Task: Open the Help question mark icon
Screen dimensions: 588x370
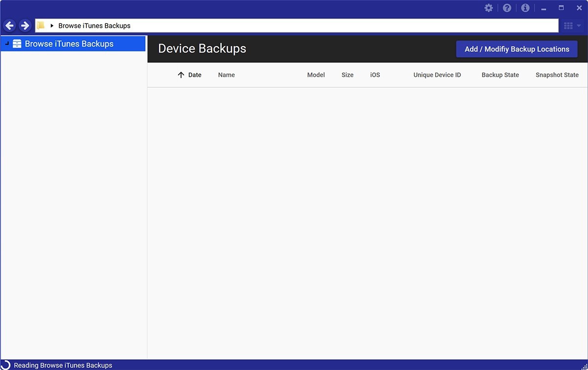Action: (x=507, y=8)
